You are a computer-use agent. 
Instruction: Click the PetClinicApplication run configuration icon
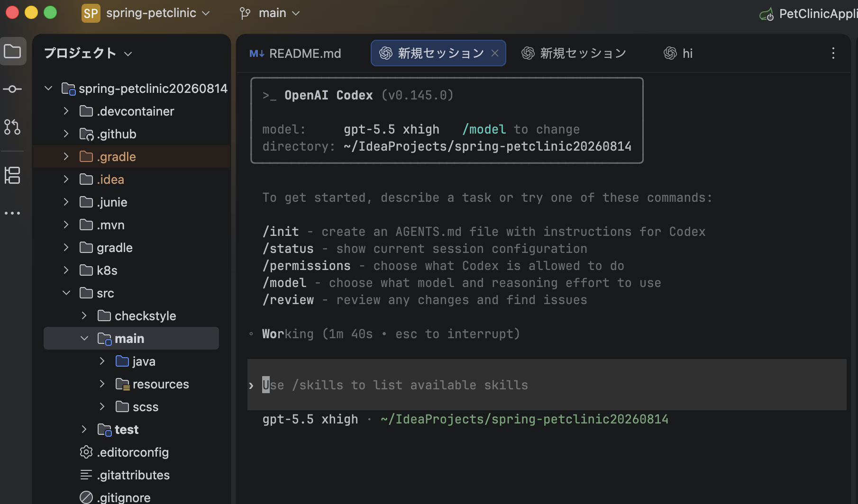[x=767, y=14]
